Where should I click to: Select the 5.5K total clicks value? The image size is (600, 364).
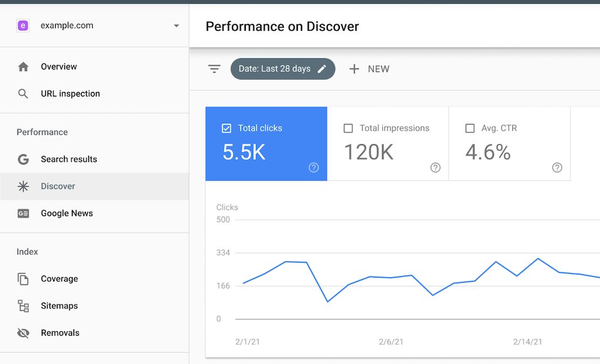(244, 152)
